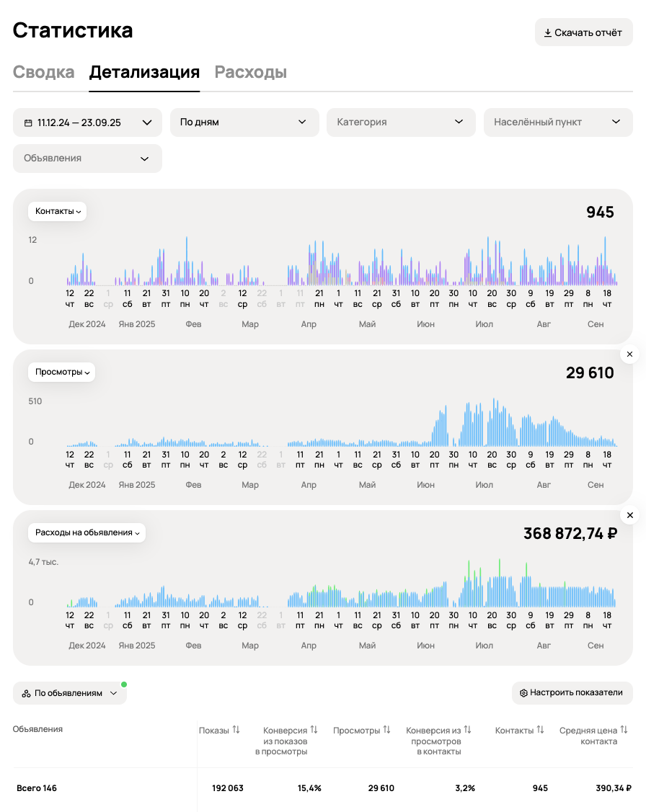Viewport: 646px width, 812px height.
Task: Click the download icon in Скачать отчёт
Action: [x=548, y=32]
